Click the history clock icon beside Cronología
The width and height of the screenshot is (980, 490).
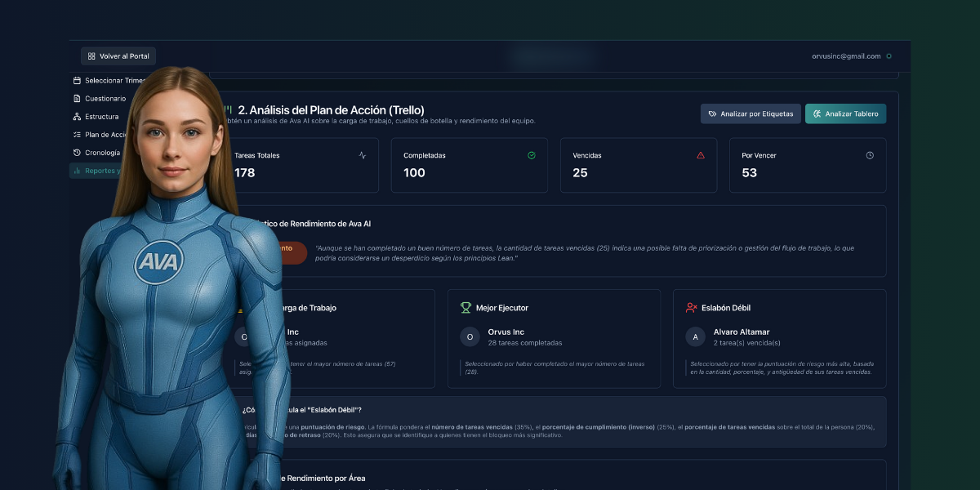(x=77, y=153)
